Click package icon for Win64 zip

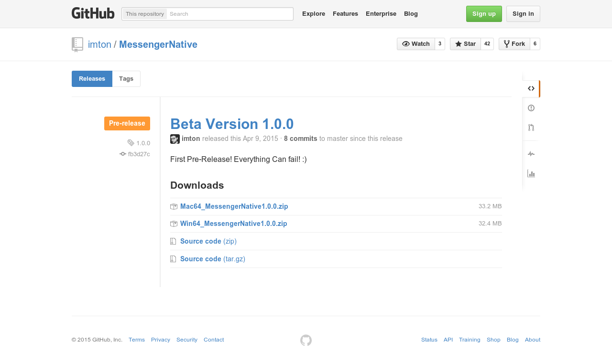click(x=174, y=224)
